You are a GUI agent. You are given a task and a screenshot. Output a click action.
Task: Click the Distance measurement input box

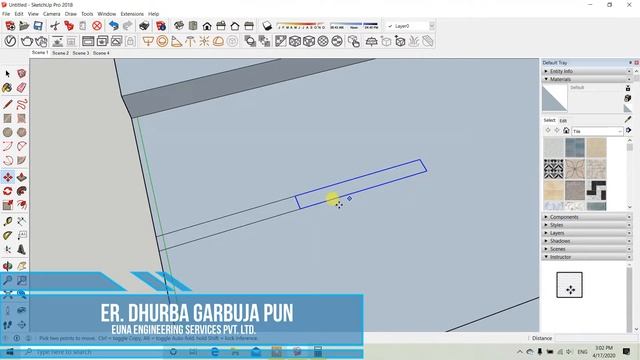(595, 338)
